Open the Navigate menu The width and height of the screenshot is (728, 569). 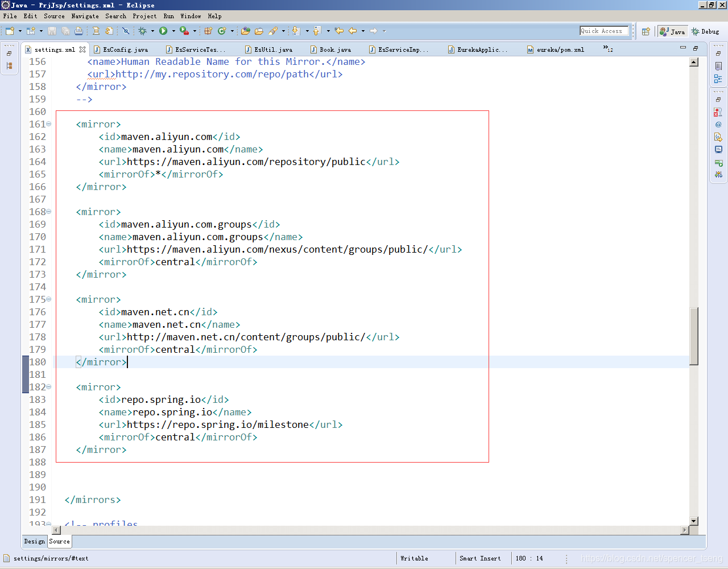85,16
